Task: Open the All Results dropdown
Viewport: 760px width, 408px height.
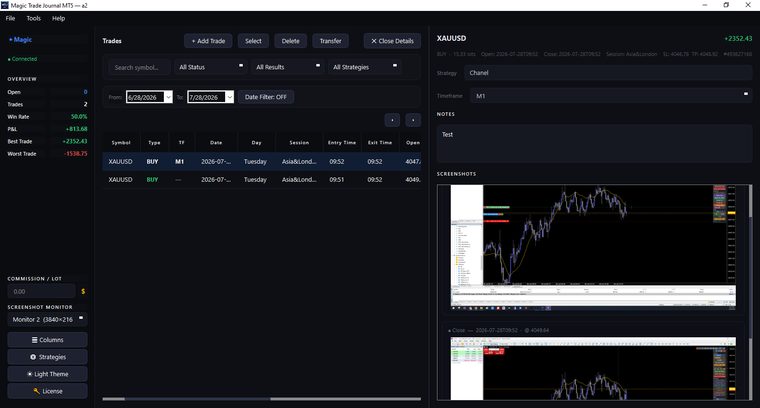Action: (287, 67)
